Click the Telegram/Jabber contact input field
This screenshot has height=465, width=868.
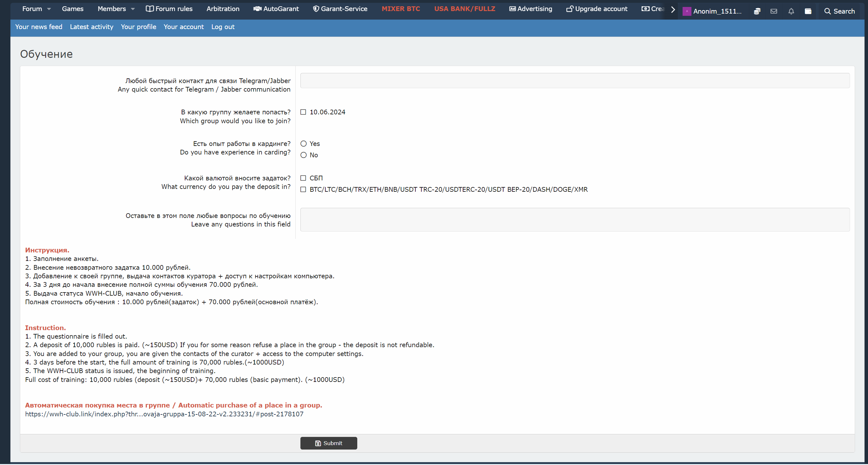[575, 81]
